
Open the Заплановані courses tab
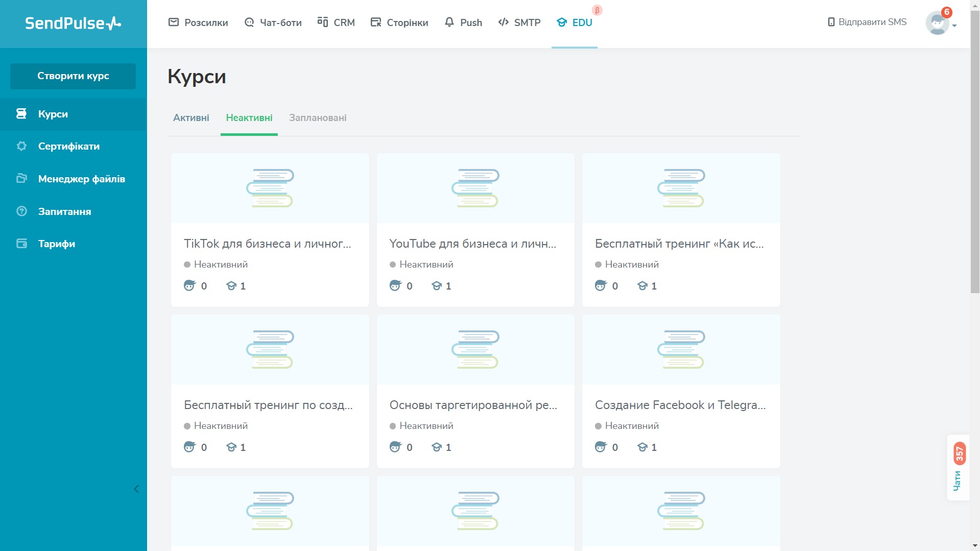[317, 117]
